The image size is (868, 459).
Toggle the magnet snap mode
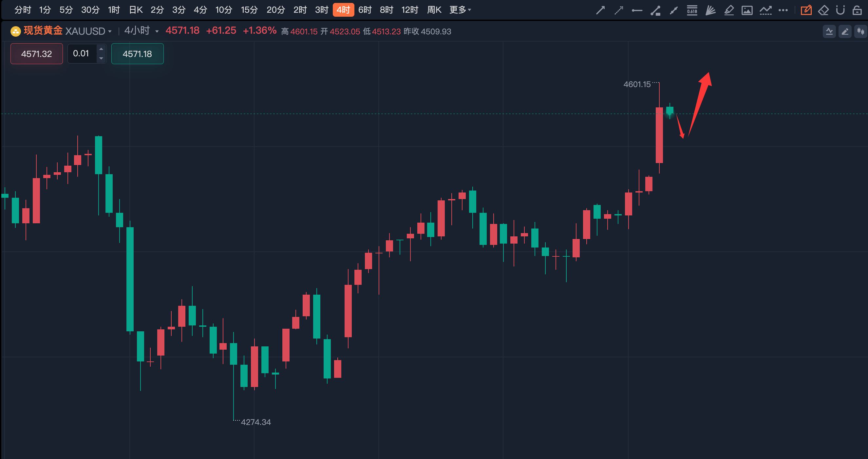click(840, 10)
